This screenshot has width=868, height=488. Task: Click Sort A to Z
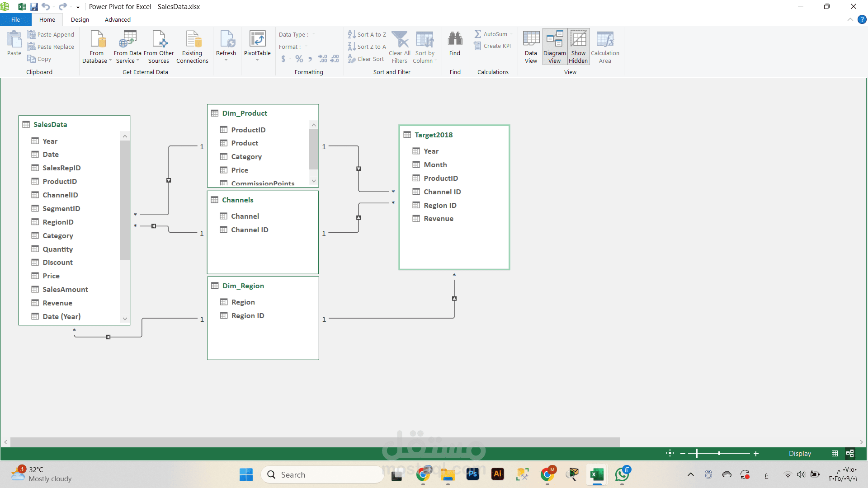pos(367,34)
